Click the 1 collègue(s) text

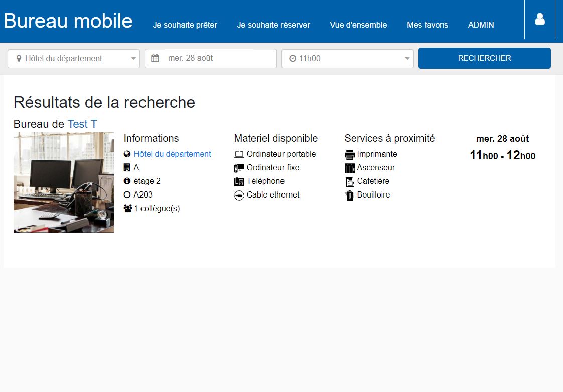[157, 209]
